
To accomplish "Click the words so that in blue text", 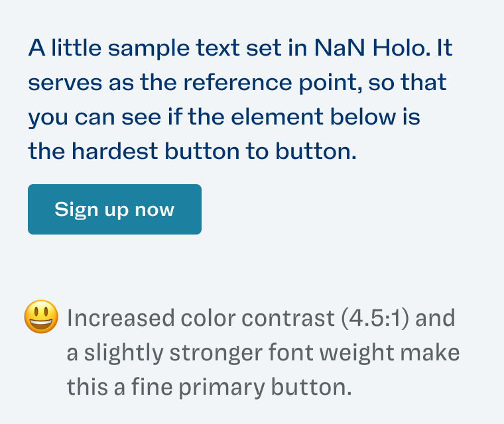I will click(407, 82).
